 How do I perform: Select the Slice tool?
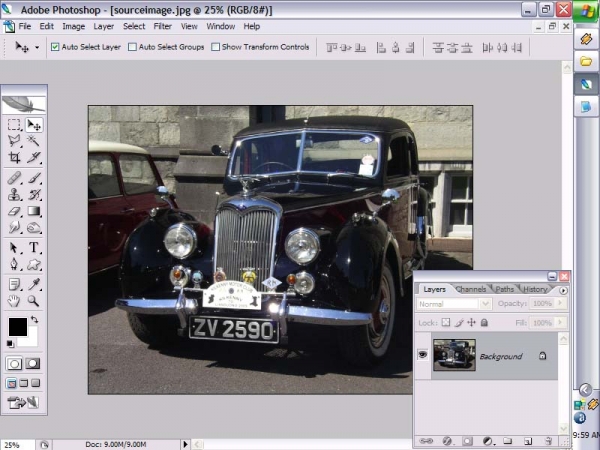[34, 157]
